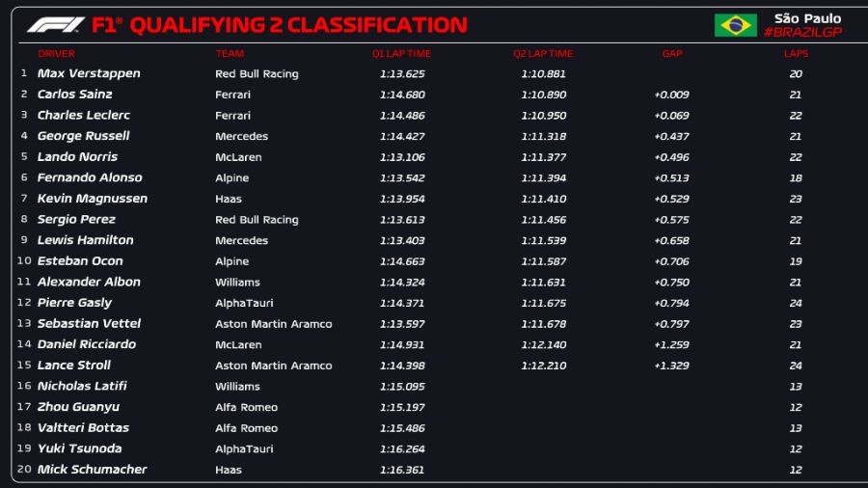Click the São Paulo location label
Image resolution: width=868 pixels, height=488 pixels.
tap(807, 18)
